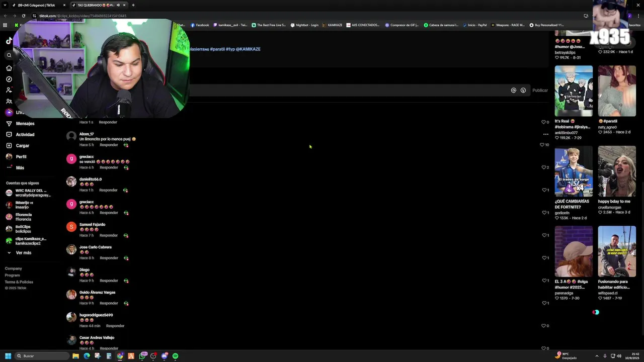Like danielito56.0's comment heart
The width and height of the screenshot is (644, 362).
tap(543, 190)
